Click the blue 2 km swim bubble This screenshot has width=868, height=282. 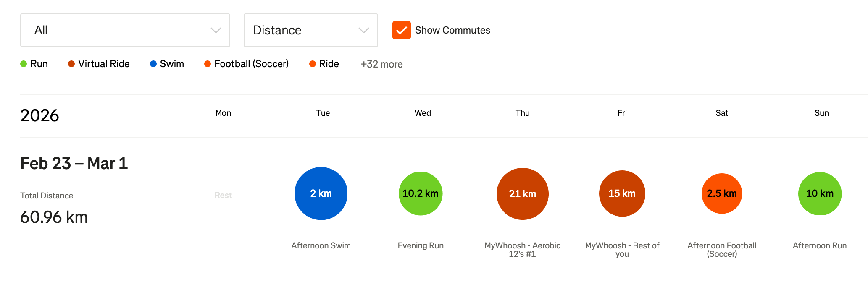321,193
